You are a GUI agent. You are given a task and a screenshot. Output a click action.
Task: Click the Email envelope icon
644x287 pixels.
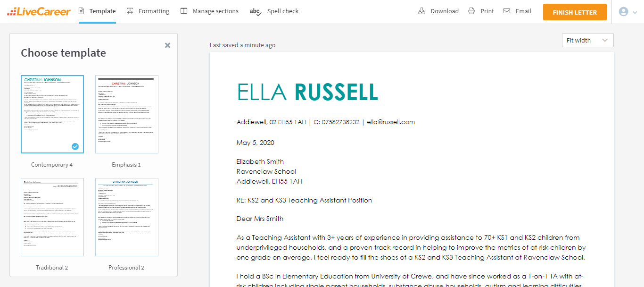click(x=507, y=11)
